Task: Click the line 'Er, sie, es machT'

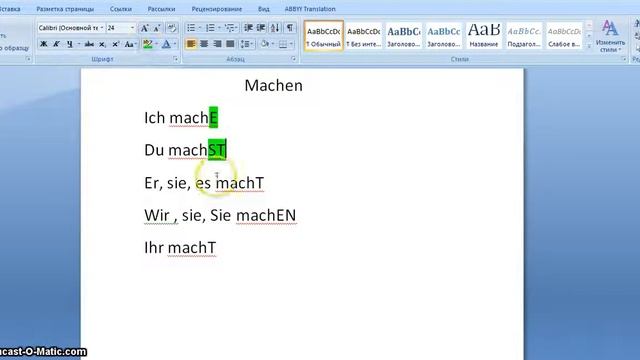Action: point(204,183)
